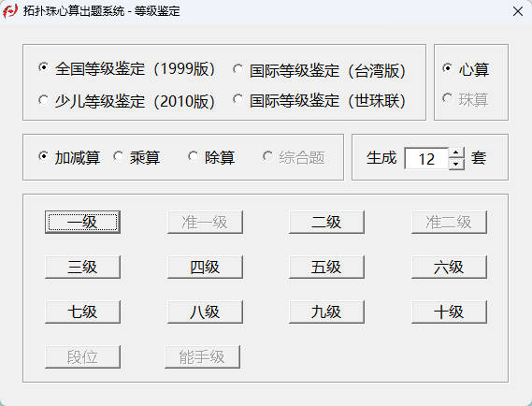Click the 能手级 button
The height and width of the screenshot is (406, 532).
(x=202, y=356)
